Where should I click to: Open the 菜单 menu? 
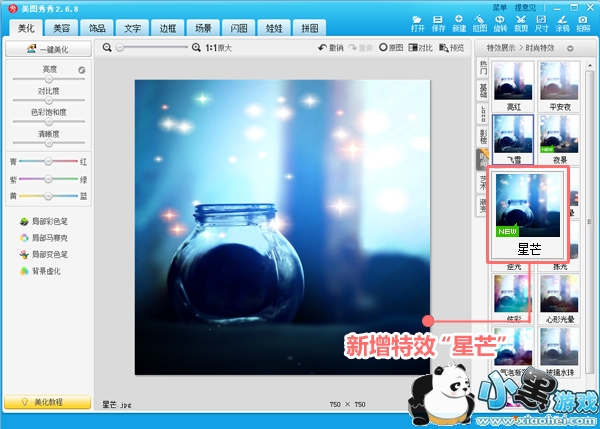point(499,7)
